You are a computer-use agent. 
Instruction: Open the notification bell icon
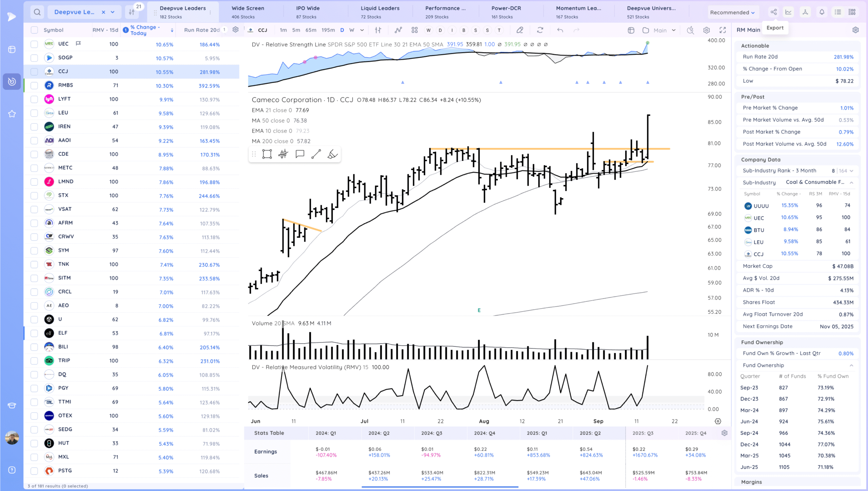822,12
